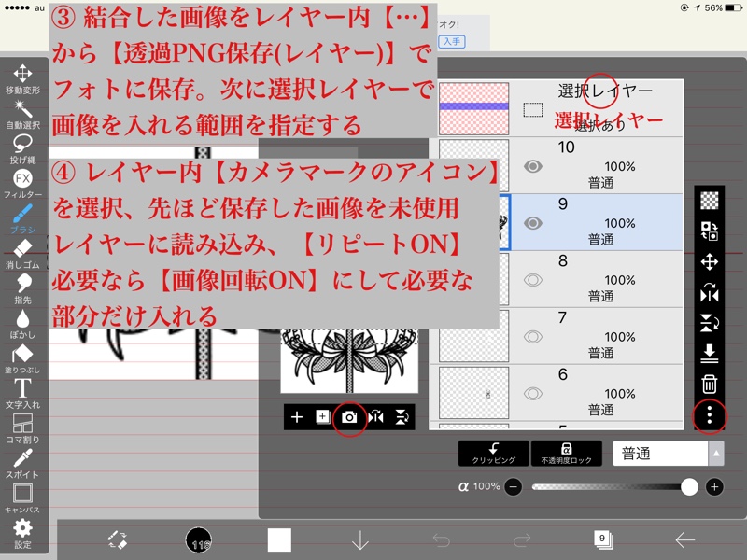The image size is (747, 560).
Task: Select the ぼかし blur tool
Action: click(x=22, y=324)
